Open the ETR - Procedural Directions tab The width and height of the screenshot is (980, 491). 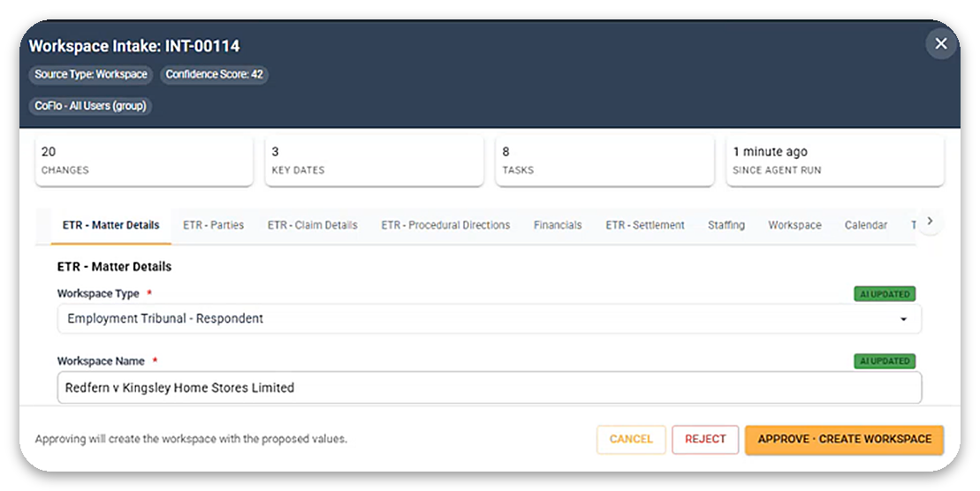pyautogui.click(x=445, y=225)
